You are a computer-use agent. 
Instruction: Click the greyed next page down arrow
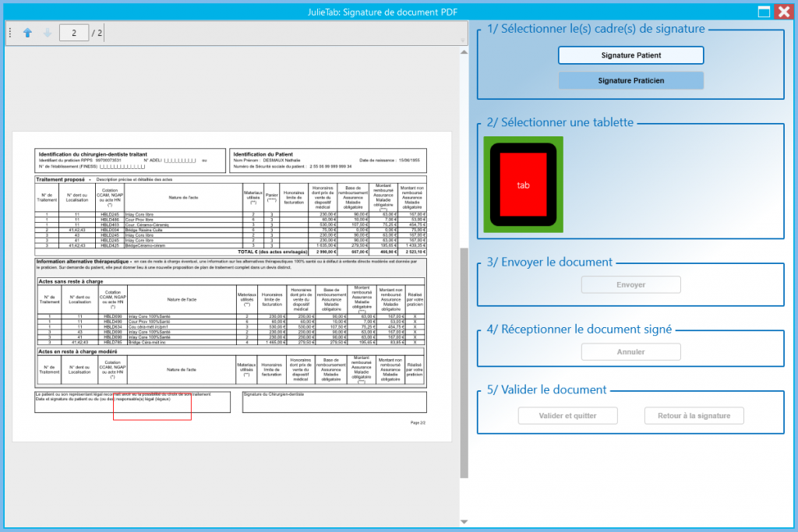pyautogui.click(x=48, y=33)
